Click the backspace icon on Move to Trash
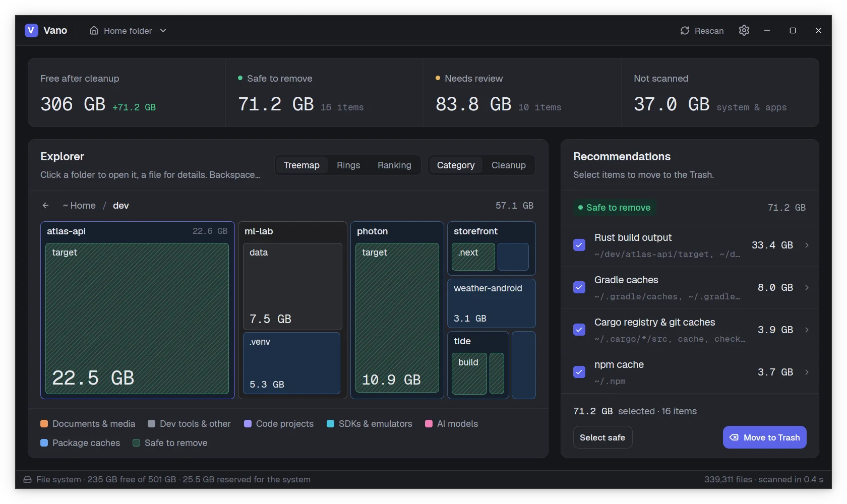Screen dimensions: 847x504 [734, 437]
